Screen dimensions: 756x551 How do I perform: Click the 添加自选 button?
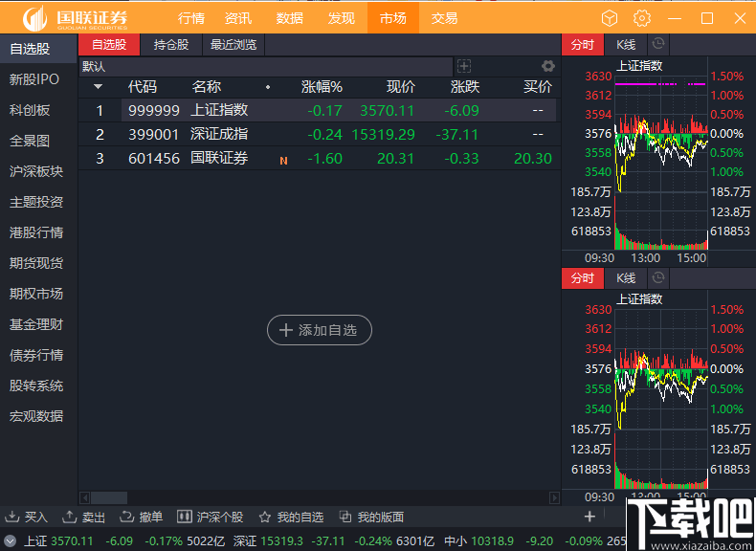(320, 330)
